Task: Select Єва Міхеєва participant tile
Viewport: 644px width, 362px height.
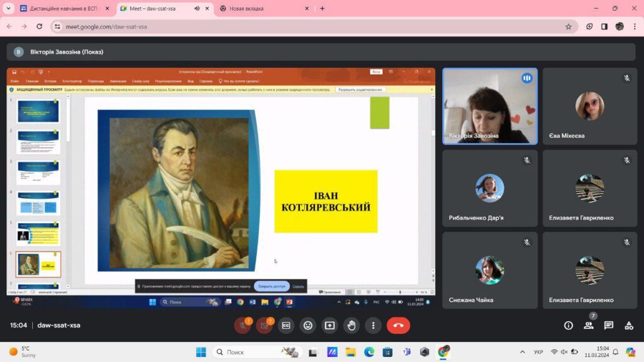Action: click(x=590, y=106)
